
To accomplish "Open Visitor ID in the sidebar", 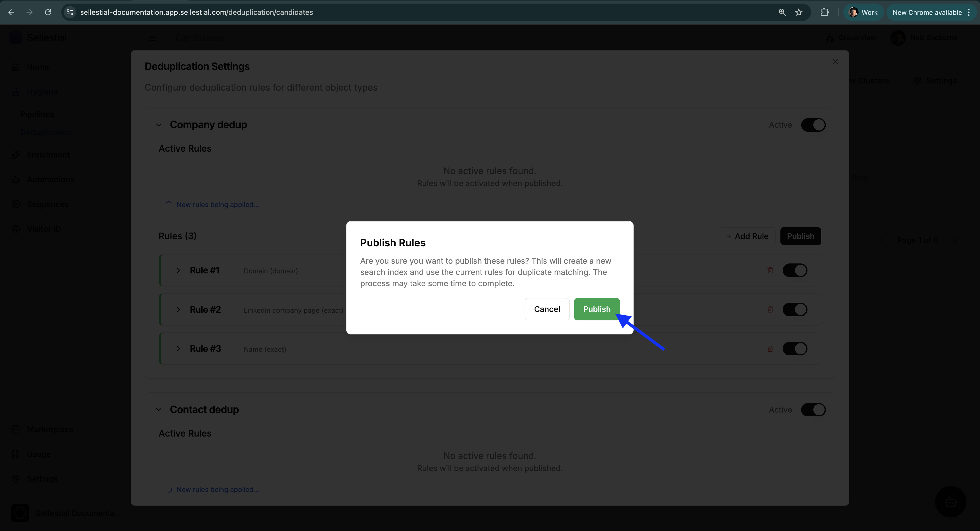I will (x=44, y=229).
